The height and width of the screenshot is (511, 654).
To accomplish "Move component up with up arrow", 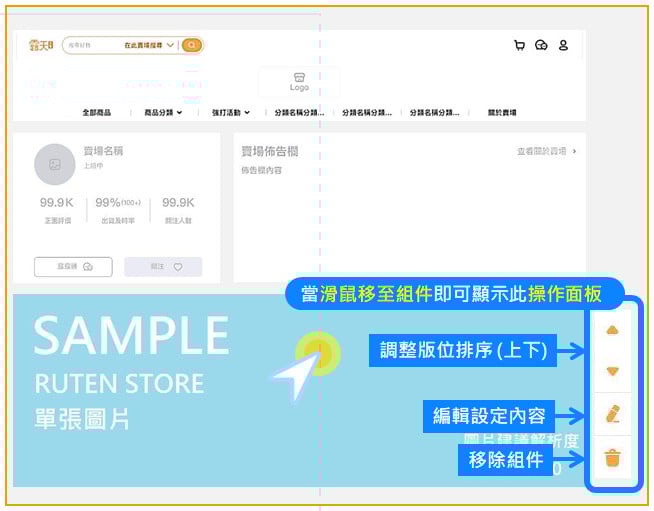I will (613, 329).
